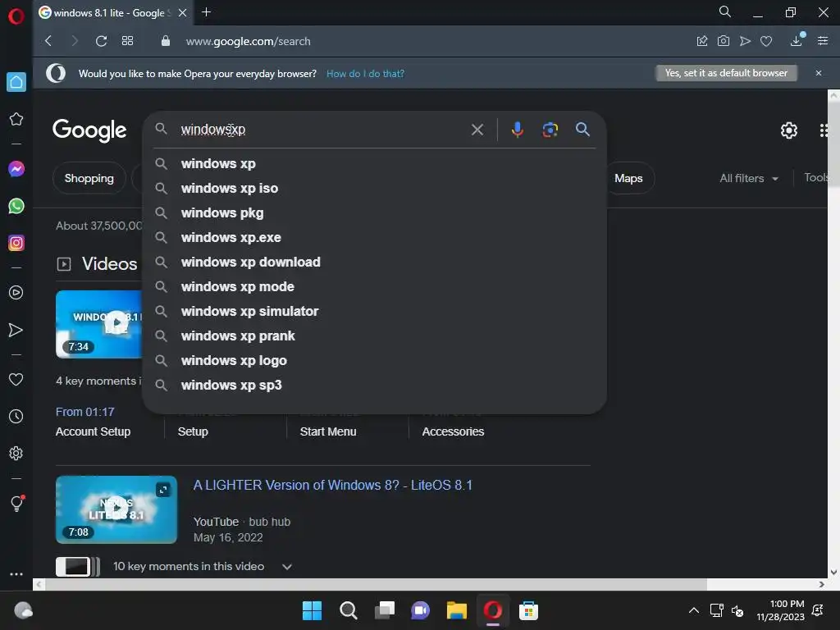840x630 pixels.
Task: Open Easy Setup sliders menu
Action: point(823,41)
